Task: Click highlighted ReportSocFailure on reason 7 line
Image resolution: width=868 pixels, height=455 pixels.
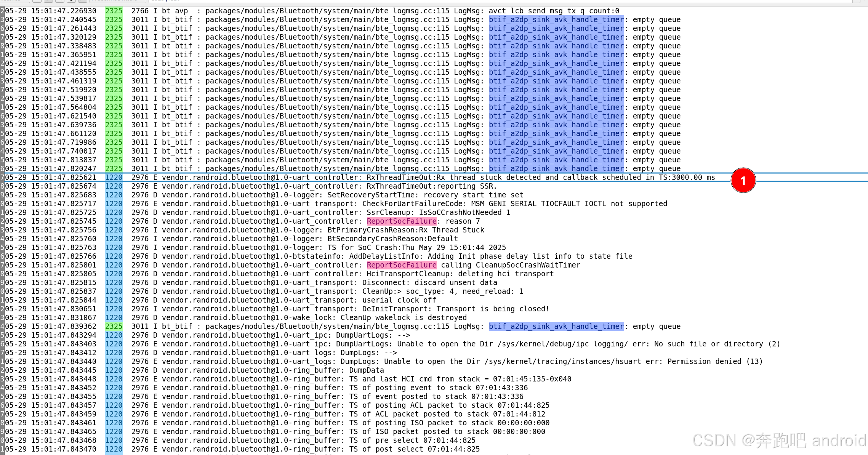Action: click(401, 221)
